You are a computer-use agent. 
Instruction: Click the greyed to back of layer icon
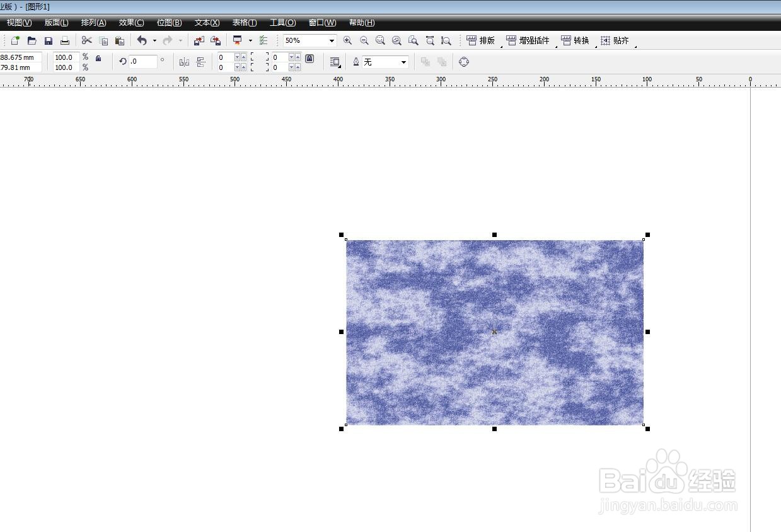pos(442,62)
